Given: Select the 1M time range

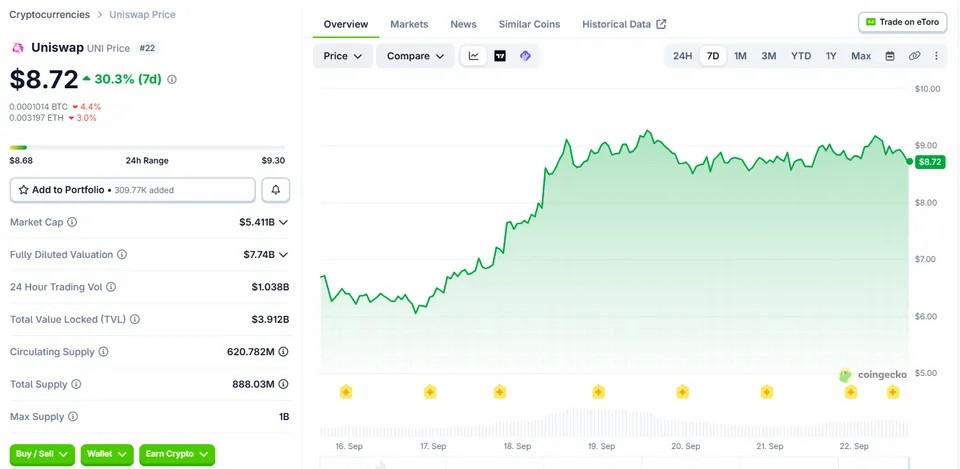Looking at the screenshot, I should [740, 56].
